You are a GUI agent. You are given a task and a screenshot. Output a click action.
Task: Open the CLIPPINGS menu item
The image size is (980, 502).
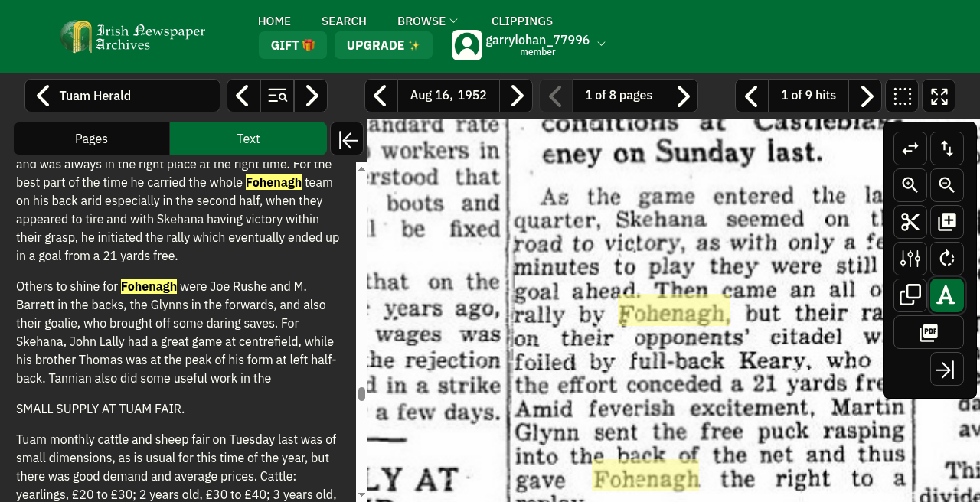[522, 21]
